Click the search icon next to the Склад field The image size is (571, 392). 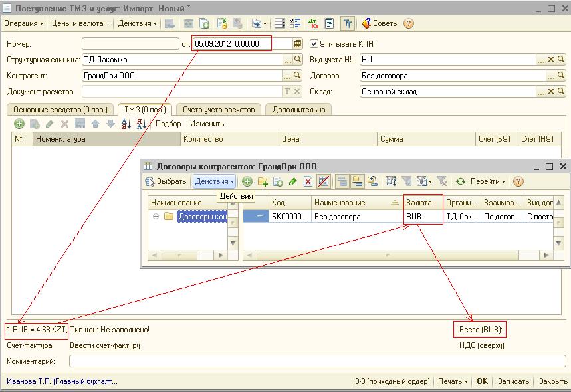click(562, 92)
